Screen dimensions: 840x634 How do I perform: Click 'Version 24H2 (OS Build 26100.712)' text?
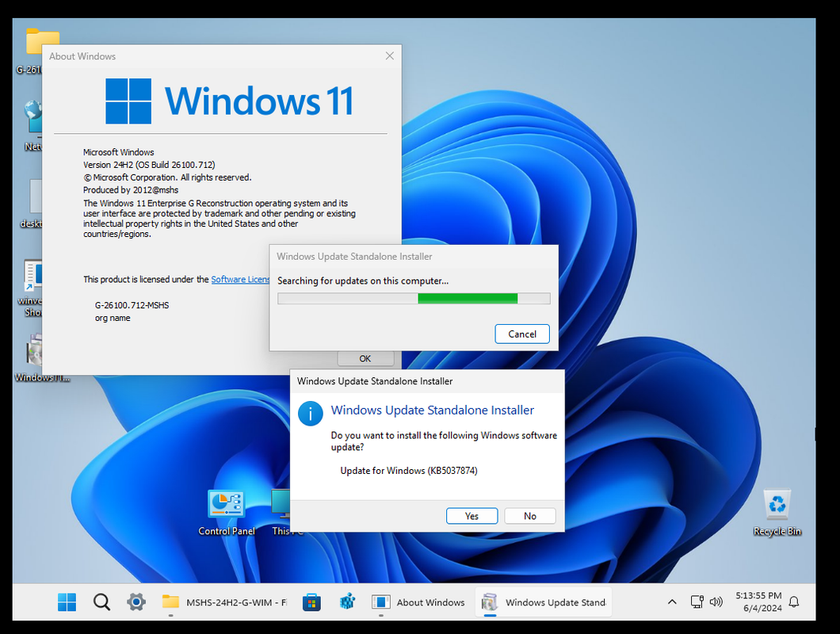coord(149,165)
